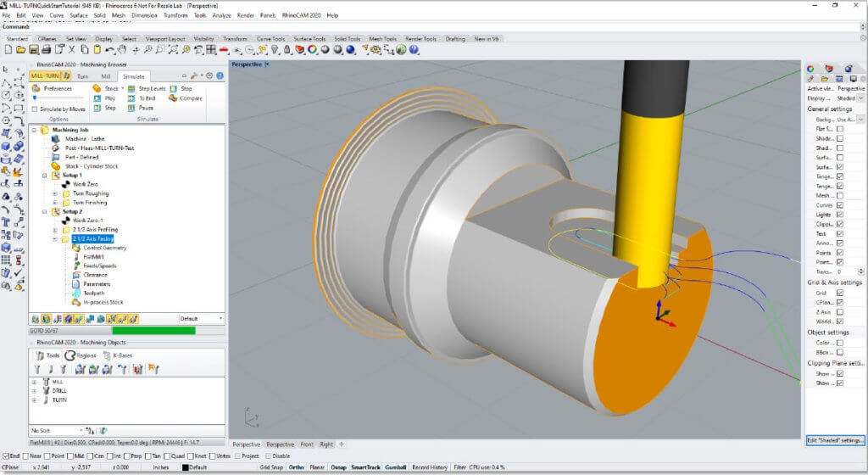Uncheck the Grid checkbox in display panel
The width and height of the screenshot is (868, 475).
coord(839,293)
